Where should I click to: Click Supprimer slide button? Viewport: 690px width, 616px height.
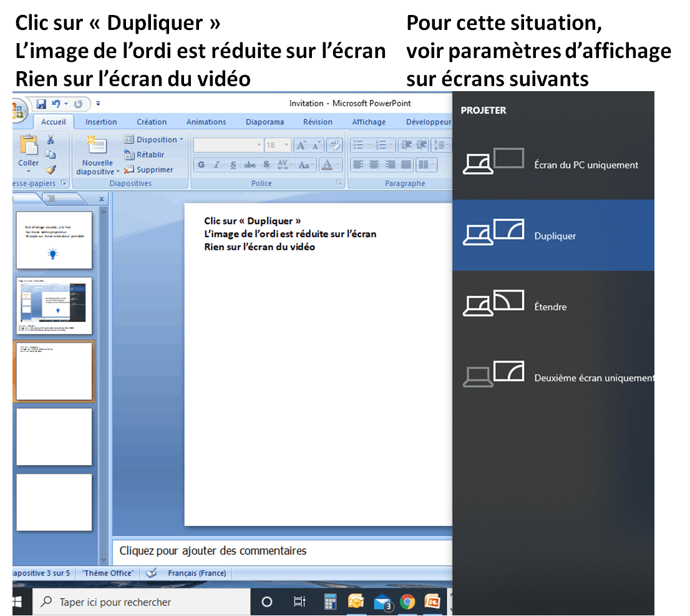(x=148, y=170)
